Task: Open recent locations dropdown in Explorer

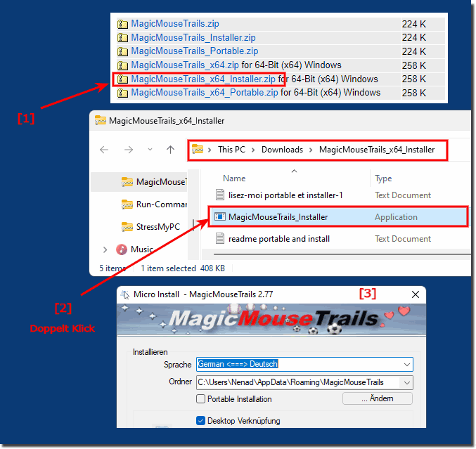Action: pos(150,149)
